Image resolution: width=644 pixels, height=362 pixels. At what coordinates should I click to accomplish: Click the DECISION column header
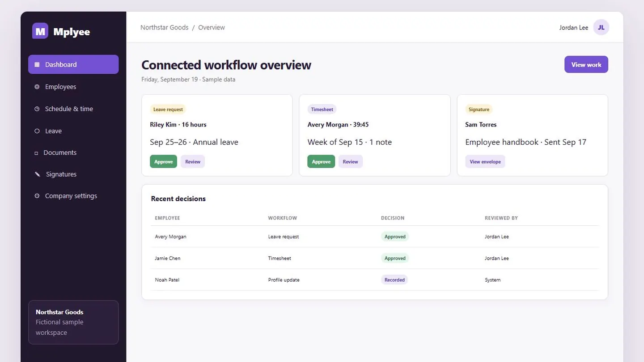pos(393,218)
